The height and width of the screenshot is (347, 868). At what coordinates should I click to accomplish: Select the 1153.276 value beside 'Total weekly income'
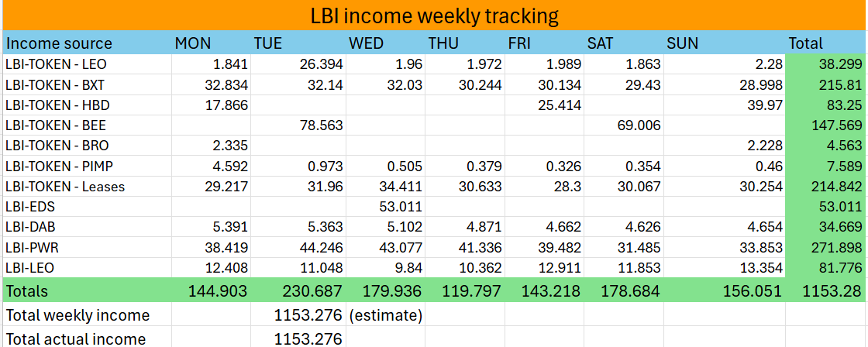[298, 315]
